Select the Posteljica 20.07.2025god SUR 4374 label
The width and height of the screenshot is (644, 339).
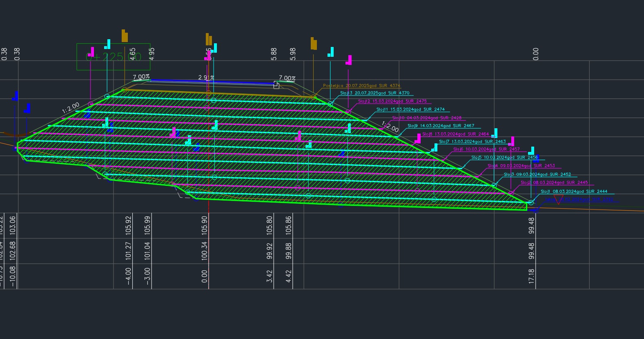(x=361, y=86)
